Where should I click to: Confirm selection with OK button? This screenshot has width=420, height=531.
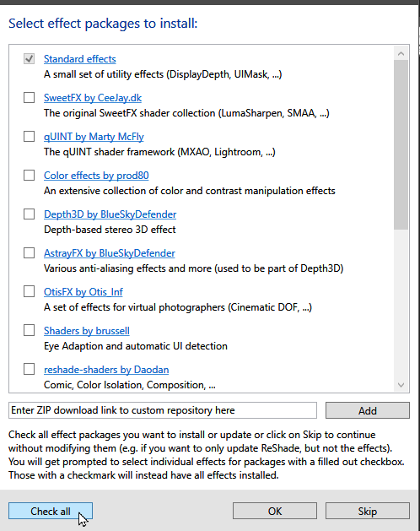pyautogui.click(x=275, y=511)
